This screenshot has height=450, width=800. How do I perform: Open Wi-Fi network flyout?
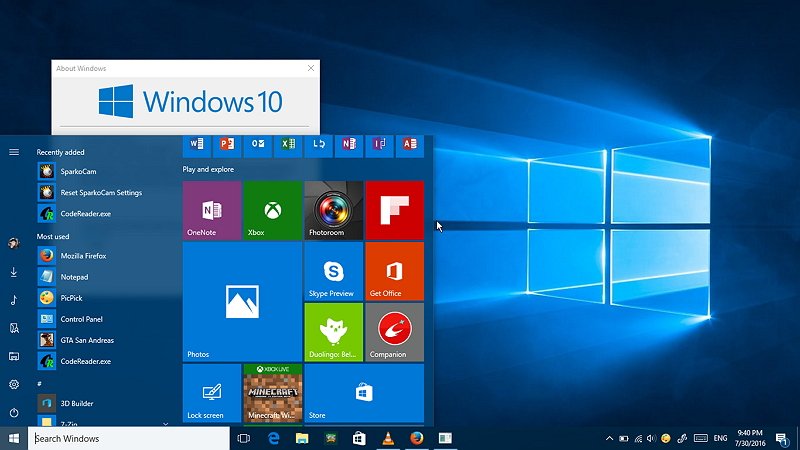tap(638, 438)
